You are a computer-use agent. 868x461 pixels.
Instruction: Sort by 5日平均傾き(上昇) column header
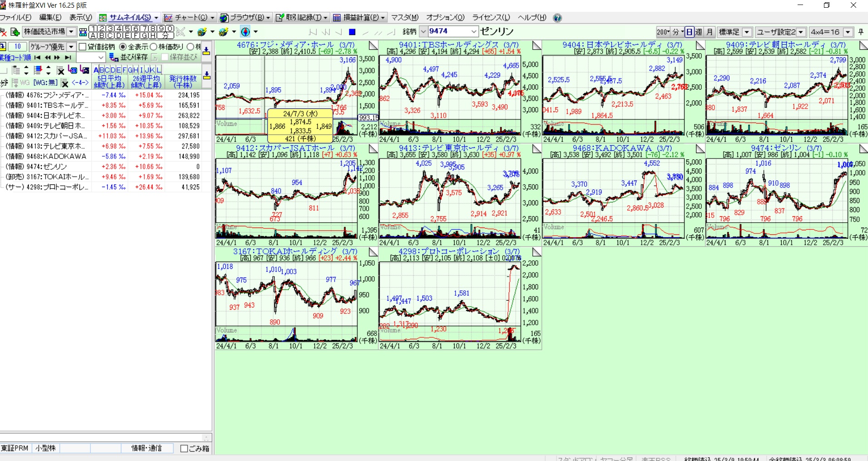[x=109, y=82]
